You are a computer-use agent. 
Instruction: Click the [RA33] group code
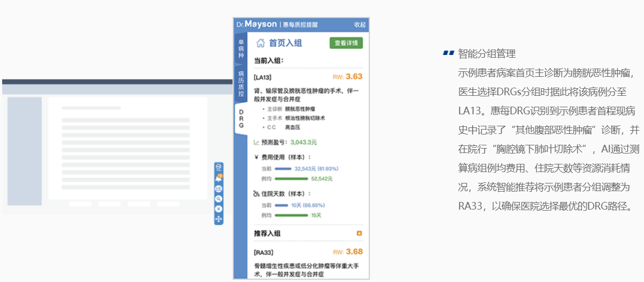pos(263,252)
